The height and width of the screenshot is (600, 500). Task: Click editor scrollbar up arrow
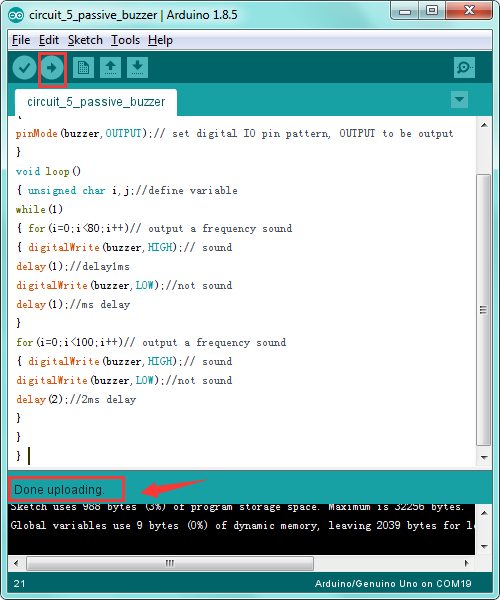click(484, 125)
